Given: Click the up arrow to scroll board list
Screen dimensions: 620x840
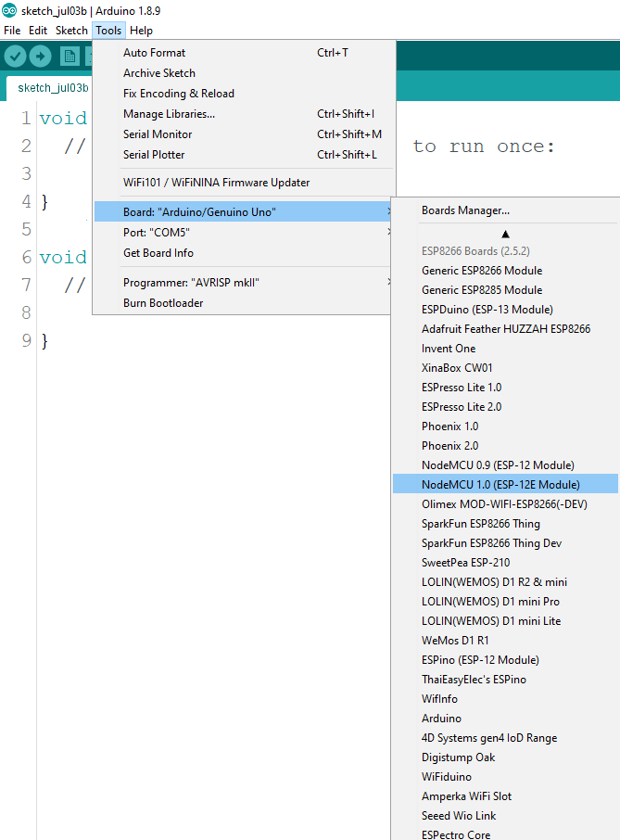Looking at the screenshot, I should tap(505, 235).
